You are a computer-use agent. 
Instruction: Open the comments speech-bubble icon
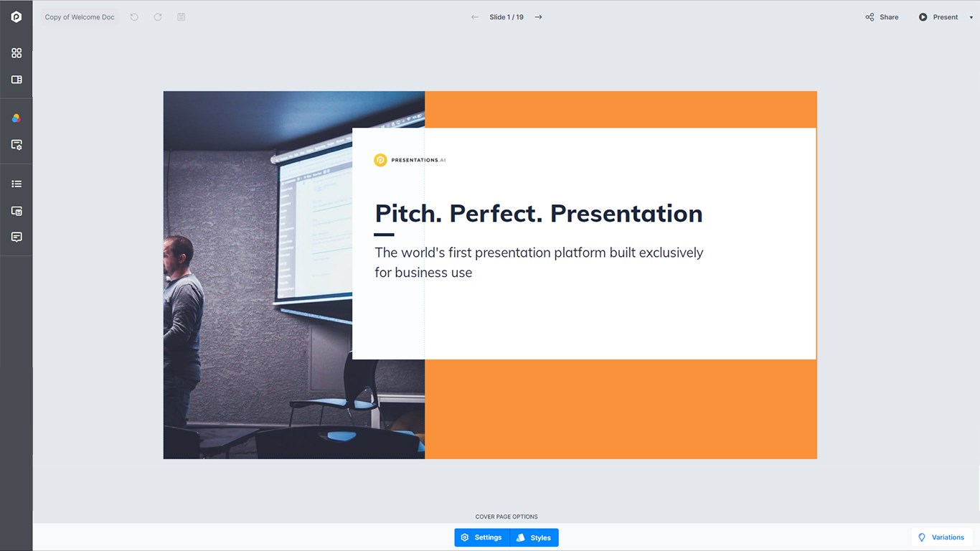pos(17,237)
